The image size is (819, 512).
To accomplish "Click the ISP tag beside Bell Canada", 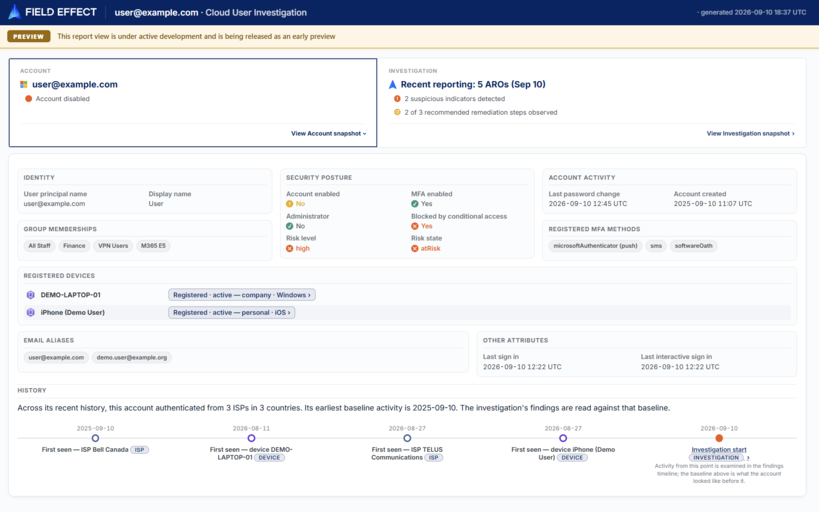I will [x=139, y=450].
